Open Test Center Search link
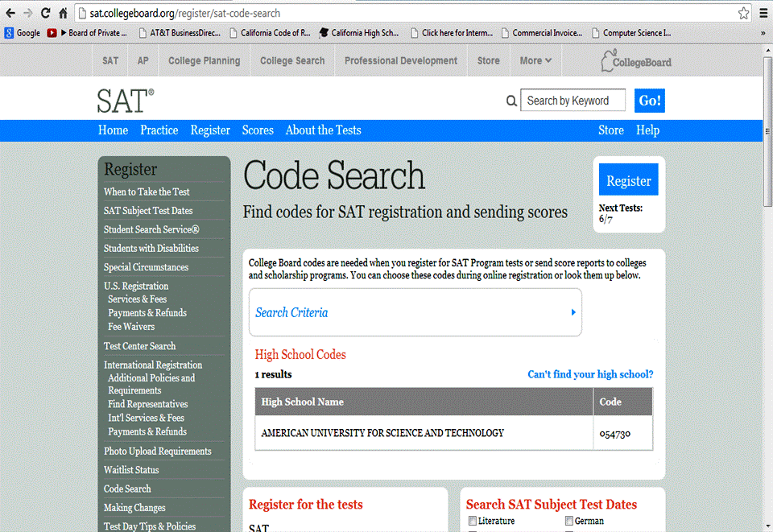The image size is (773, 532). pyautogui.click(x=139, y=346)
